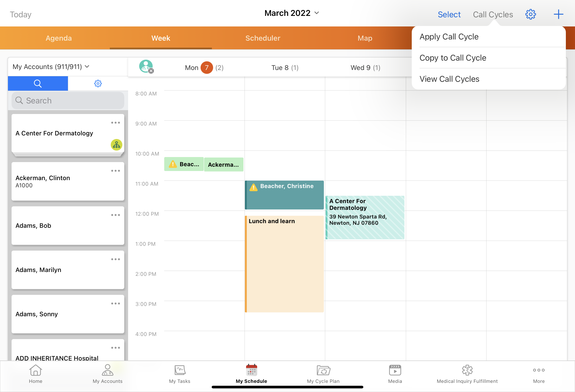The width and height of the screenshot is (575, 392).
Task: Select View Call Cycles menu entry
Action: click(x=449, y=79)
